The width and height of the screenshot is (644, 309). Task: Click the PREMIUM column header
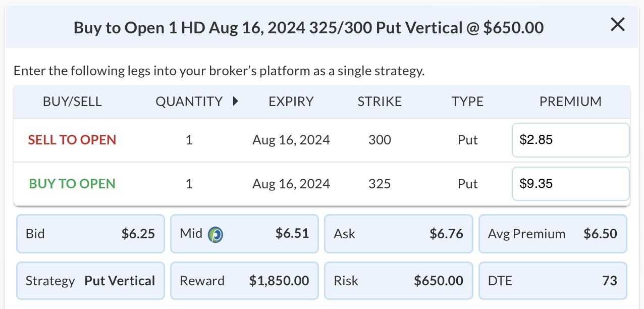click(x=570, y=101)
